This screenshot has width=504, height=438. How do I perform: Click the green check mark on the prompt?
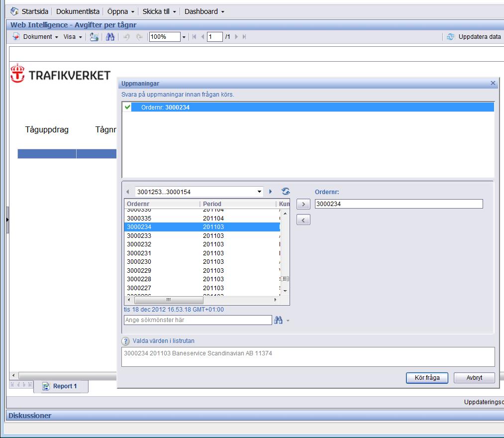click(x=127, y=107)
